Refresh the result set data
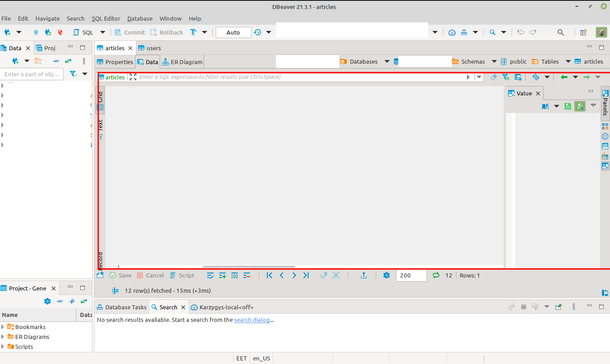This screenshot has width=610, height=364. pyautogui.click(x=436, y=275)
